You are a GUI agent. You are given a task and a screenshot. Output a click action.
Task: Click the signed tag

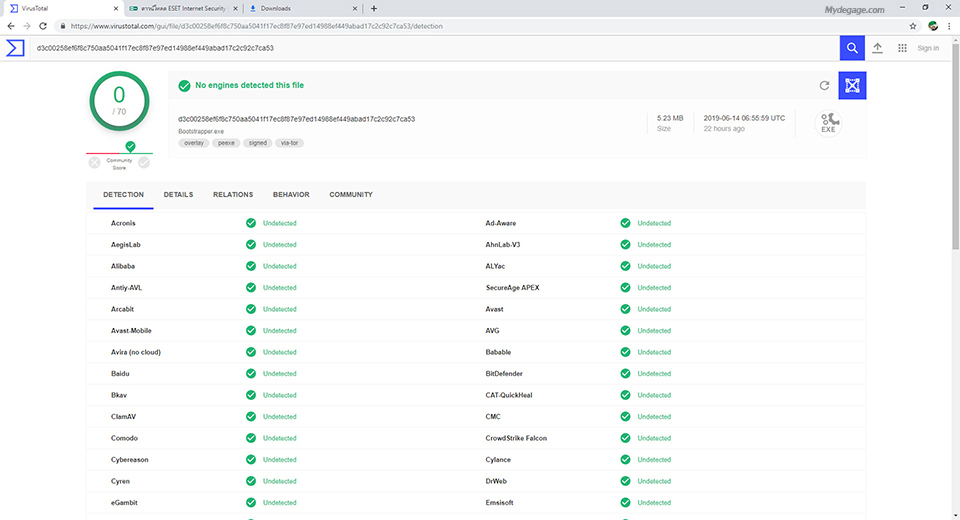click(x=258, y=143)
